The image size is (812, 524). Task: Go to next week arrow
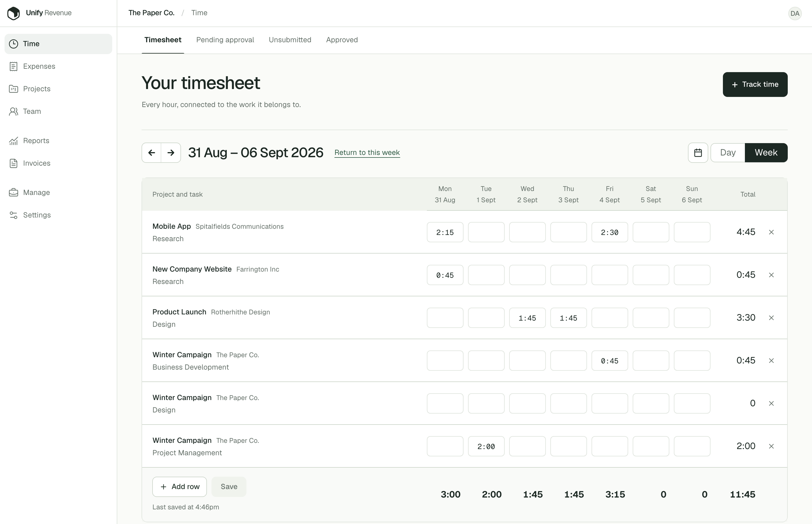tap(171, 153)
